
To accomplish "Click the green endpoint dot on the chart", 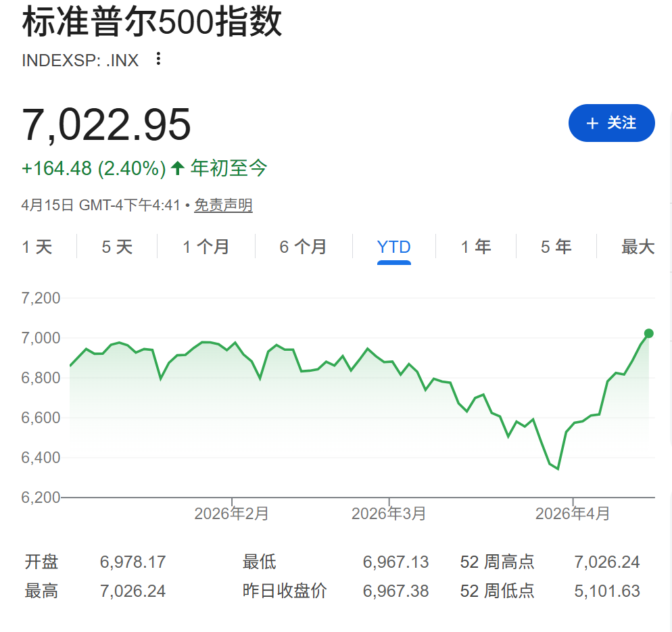I will (x=648, y=333).
